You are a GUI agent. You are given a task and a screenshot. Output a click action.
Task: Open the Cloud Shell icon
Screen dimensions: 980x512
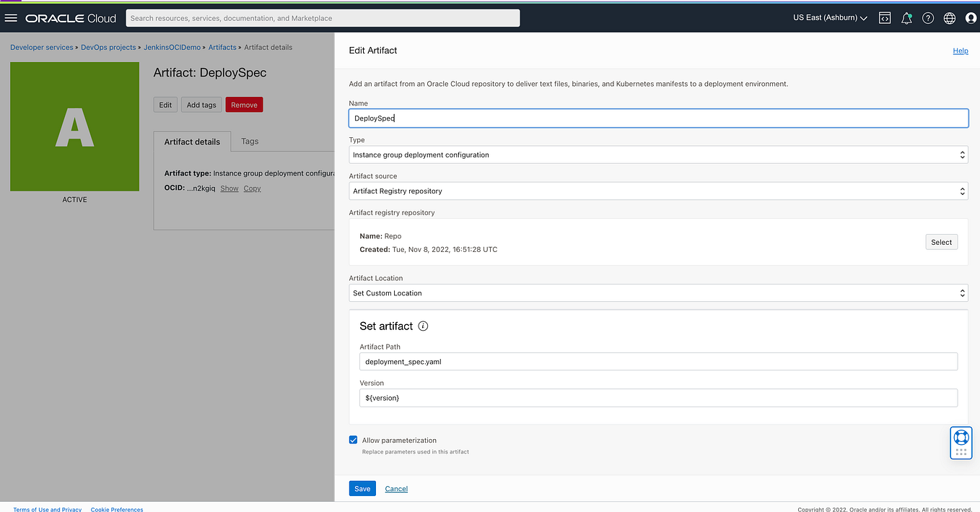pos(885,18)
